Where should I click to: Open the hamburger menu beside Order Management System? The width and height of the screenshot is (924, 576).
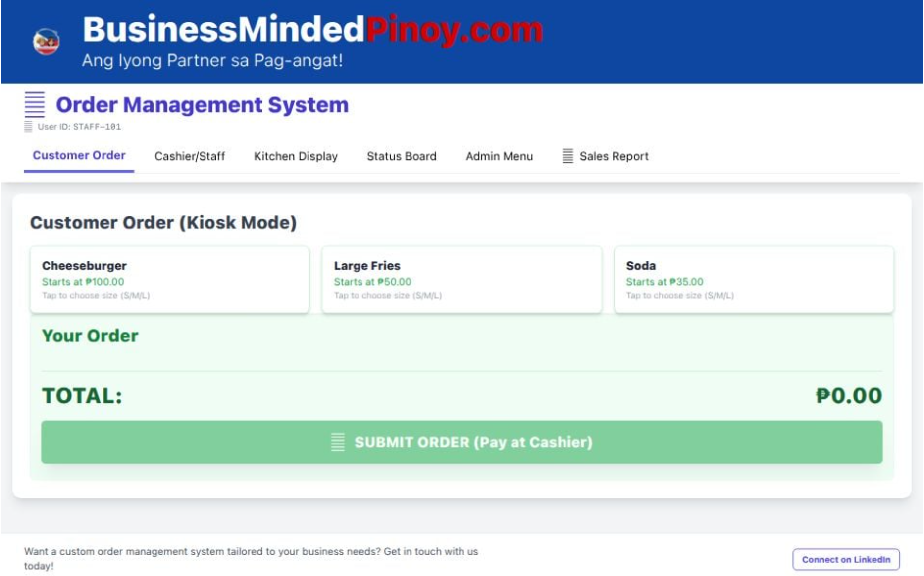pos(34,105)
